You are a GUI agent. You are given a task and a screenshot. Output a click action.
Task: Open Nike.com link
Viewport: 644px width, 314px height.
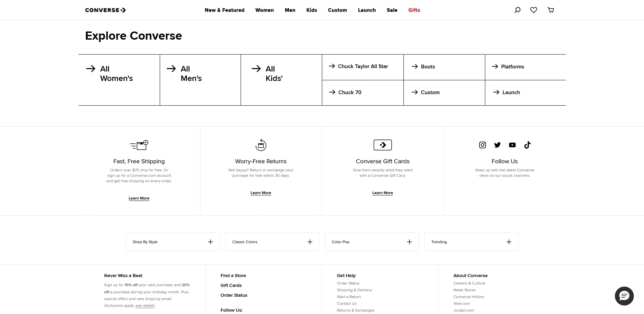462,303
